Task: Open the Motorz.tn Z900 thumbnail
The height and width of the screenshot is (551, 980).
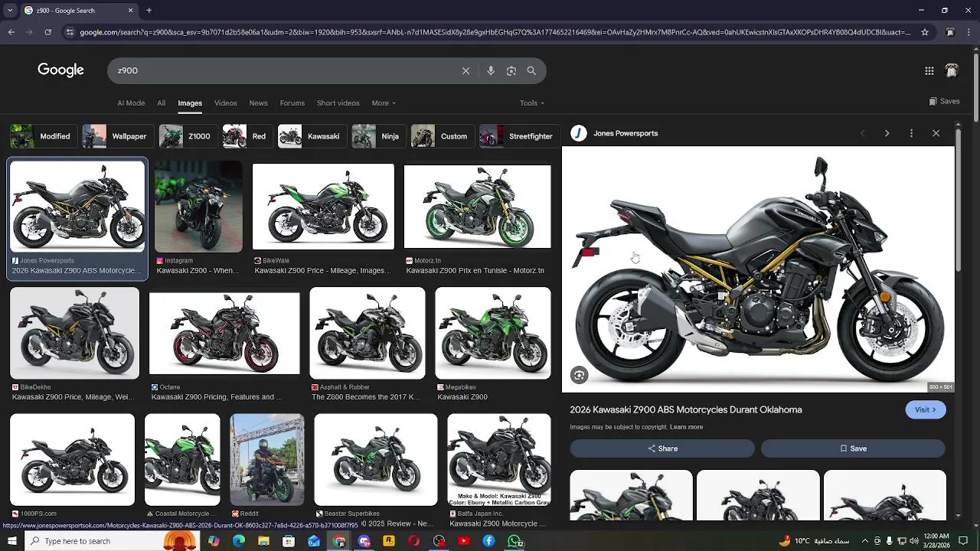Action: point(477,207)
